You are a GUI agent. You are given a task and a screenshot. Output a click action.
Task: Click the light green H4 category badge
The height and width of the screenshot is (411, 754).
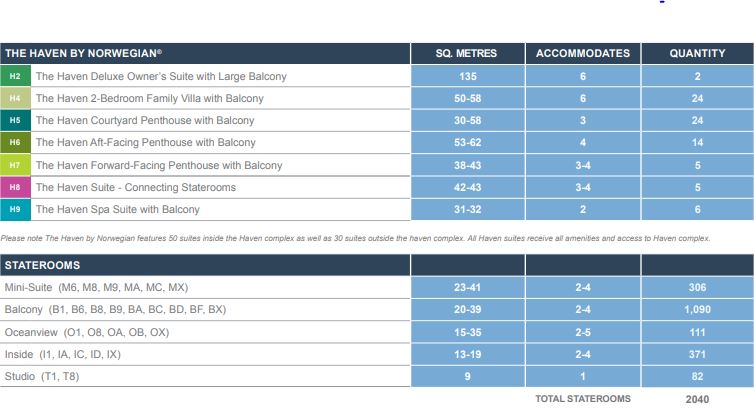click(14, 98)
